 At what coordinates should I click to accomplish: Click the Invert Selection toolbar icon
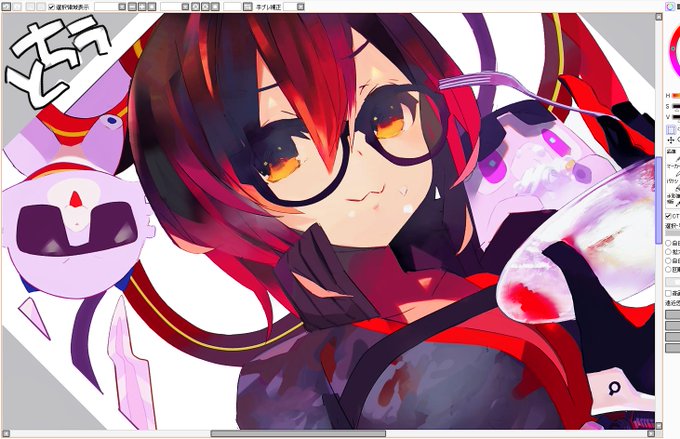(x=40, y=7)
